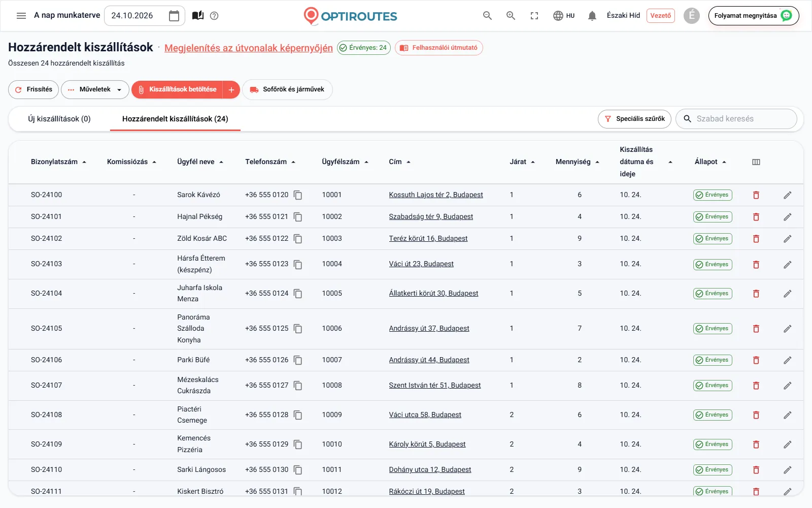Edit delivery SO-24104
Viewport: 812px width, 508px height.
788,294
